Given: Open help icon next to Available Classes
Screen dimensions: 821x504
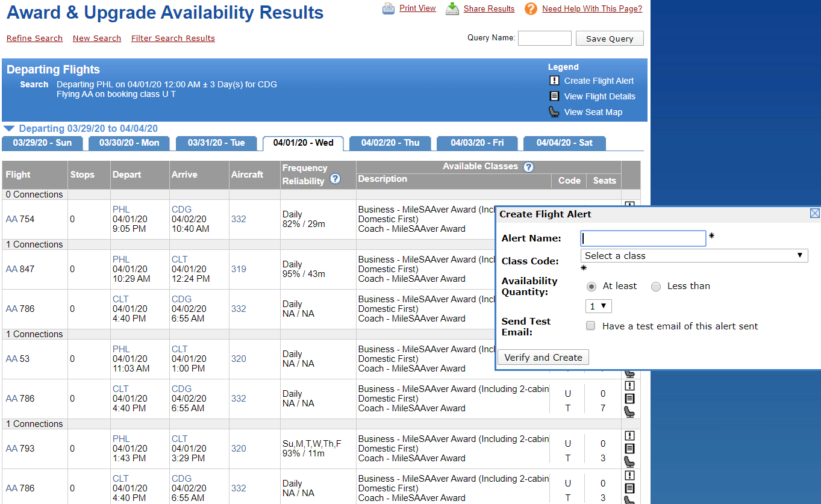Looking at the screenshot, I should [x=529, y=167].
